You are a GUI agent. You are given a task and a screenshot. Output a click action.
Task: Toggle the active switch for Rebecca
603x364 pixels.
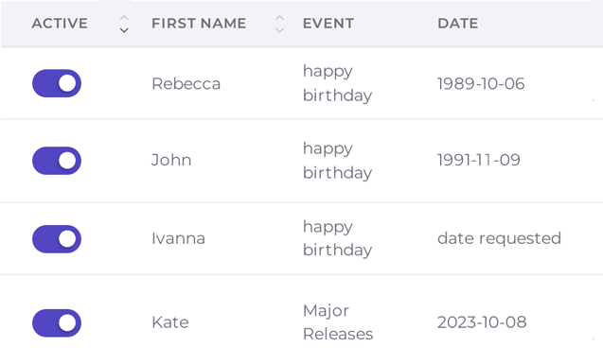57,83
